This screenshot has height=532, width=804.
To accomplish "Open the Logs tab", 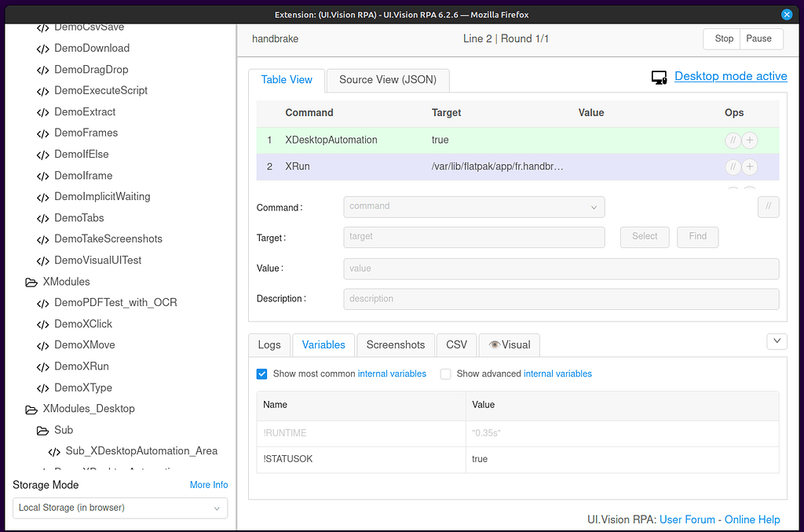I will tap(269, 344).
